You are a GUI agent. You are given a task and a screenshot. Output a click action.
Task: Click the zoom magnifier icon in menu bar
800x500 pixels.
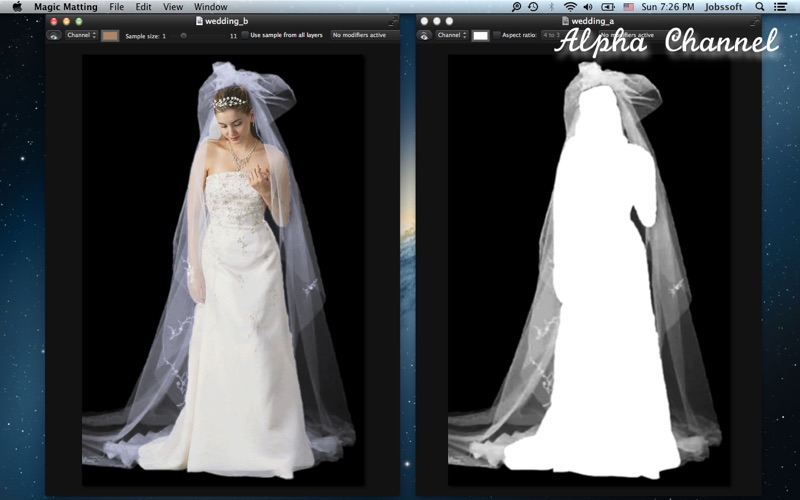pyautogui.click(x=516, y=7)
